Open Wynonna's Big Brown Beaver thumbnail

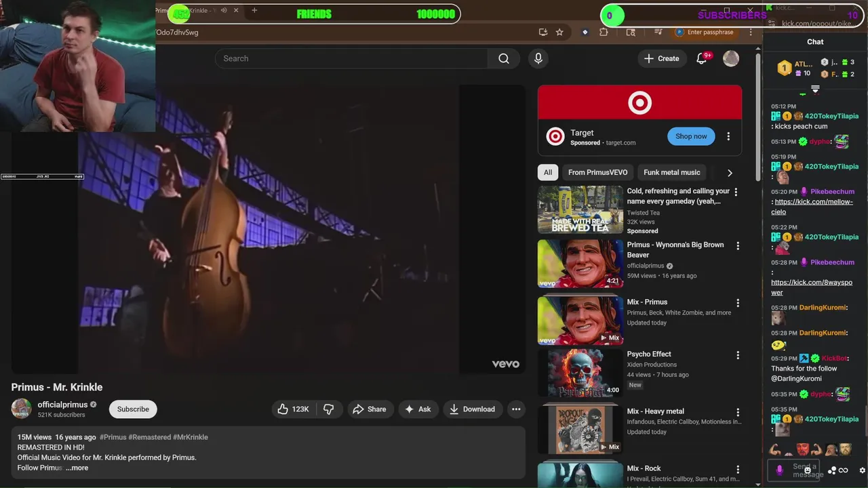580,264
